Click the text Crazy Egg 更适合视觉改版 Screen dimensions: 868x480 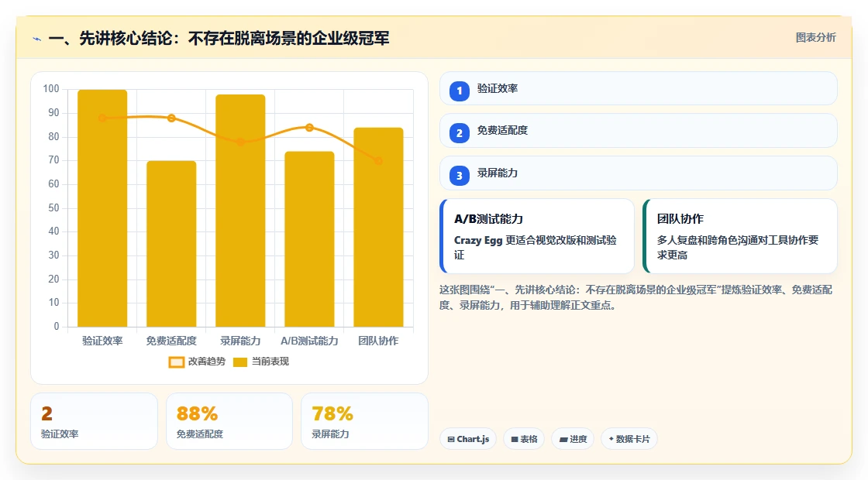(x=536, y=248)
